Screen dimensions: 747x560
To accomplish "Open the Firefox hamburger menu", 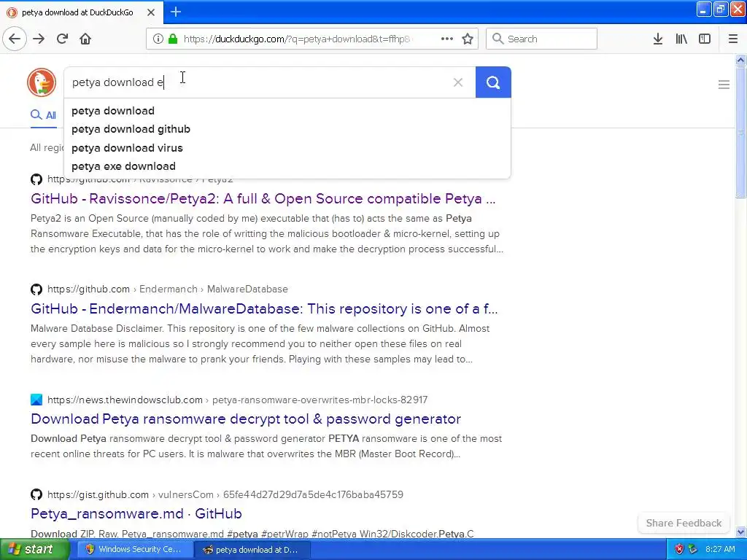I will [732, 39].
